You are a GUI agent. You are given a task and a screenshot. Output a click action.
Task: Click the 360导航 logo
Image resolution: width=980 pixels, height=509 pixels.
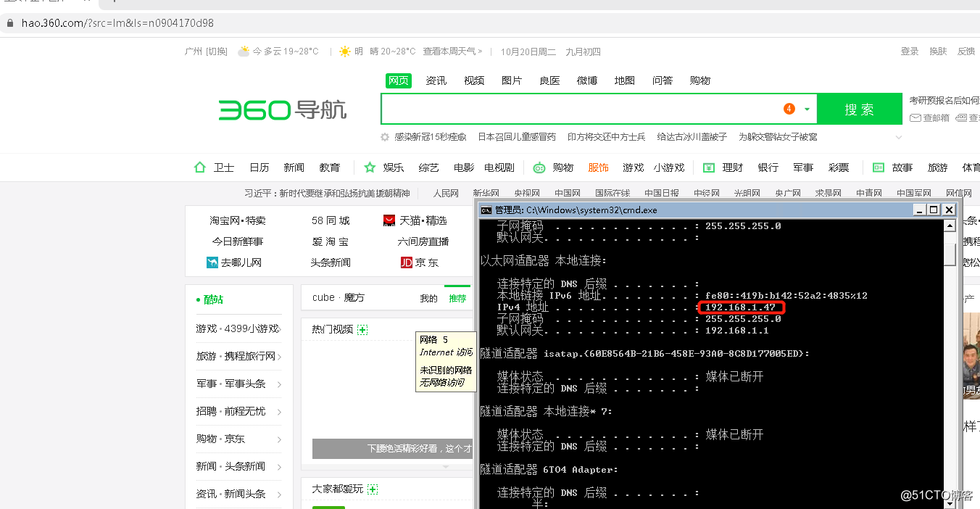pos(283,109)
